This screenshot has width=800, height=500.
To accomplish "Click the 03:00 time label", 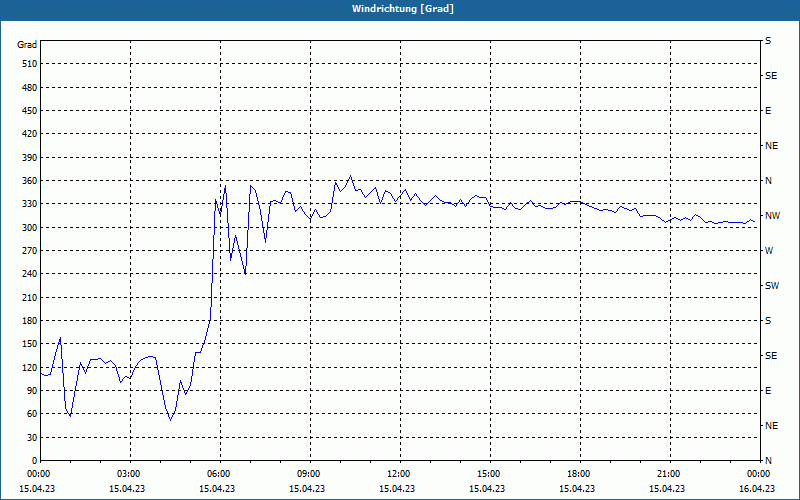I will [128, 474].
